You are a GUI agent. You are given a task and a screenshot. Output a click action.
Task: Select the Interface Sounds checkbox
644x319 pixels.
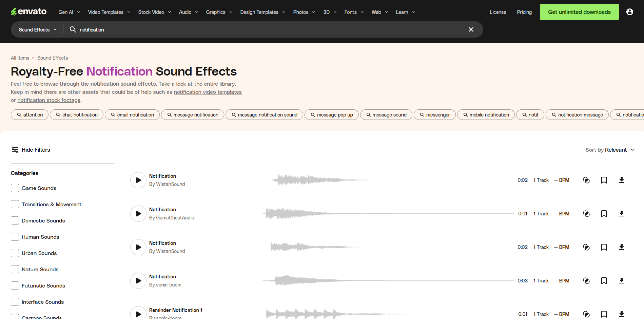[x=15, y=301]
